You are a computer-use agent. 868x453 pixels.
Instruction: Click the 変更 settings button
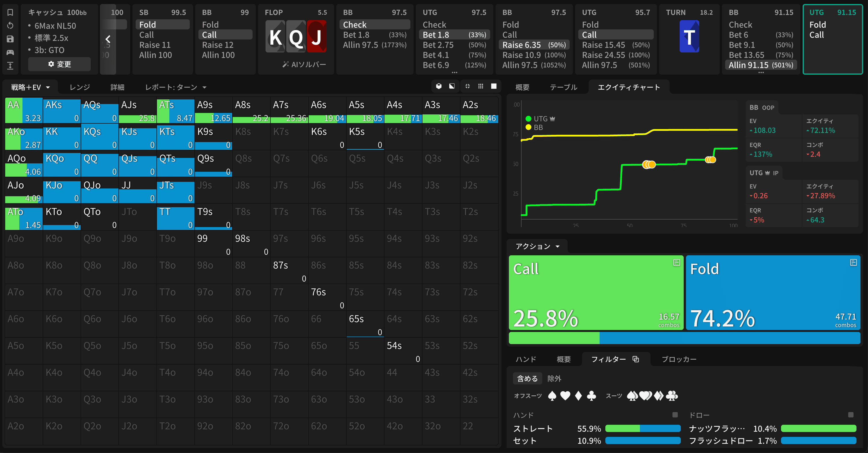click(59, 64)
